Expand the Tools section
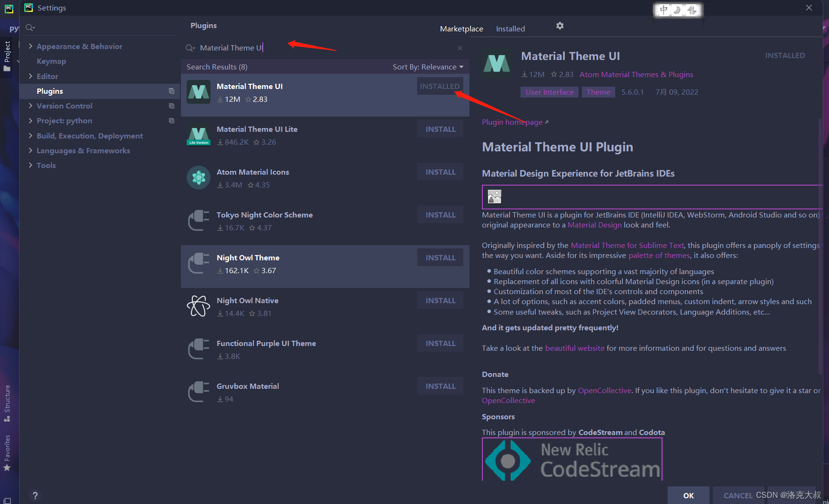The width and height of the screenshot is (829, 504). (30, 165)
